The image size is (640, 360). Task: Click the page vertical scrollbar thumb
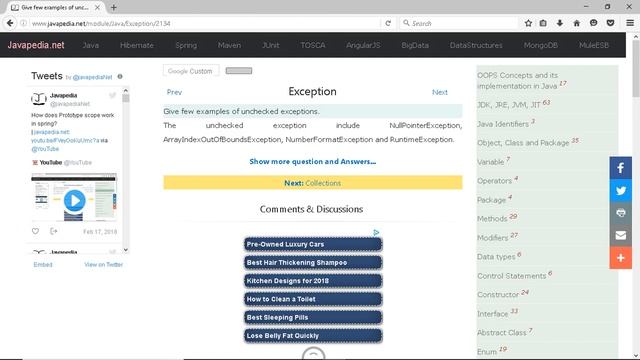pyautogui.click(x=636, y=69)
